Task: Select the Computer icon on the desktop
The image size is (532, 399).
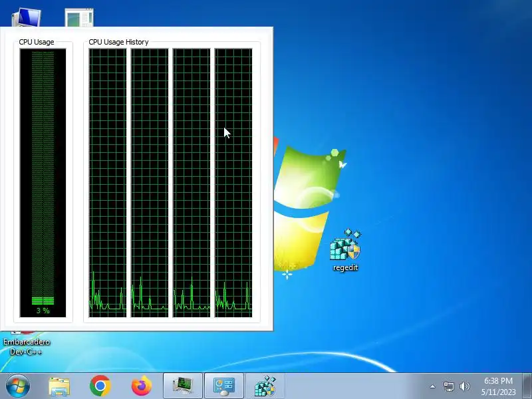Action: 27,18
